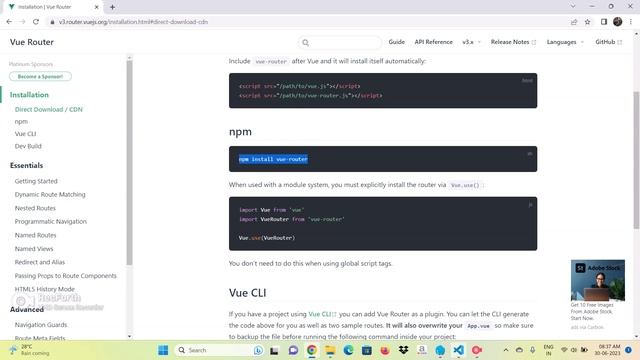Open the Chrome profile avatar
Screen dimensions: 640x360
(618, 22)
